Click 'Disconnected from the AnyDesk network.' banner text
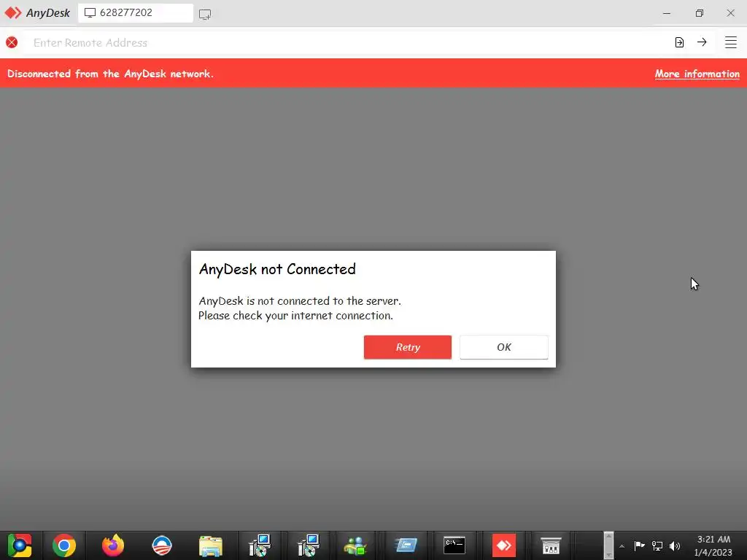 (x=111, y=74)
